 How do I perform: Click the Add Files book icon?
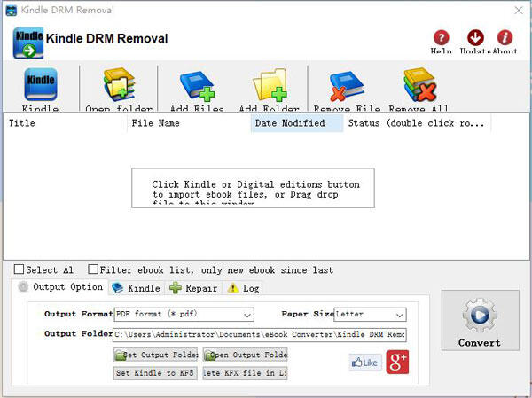tap(197, 88)
